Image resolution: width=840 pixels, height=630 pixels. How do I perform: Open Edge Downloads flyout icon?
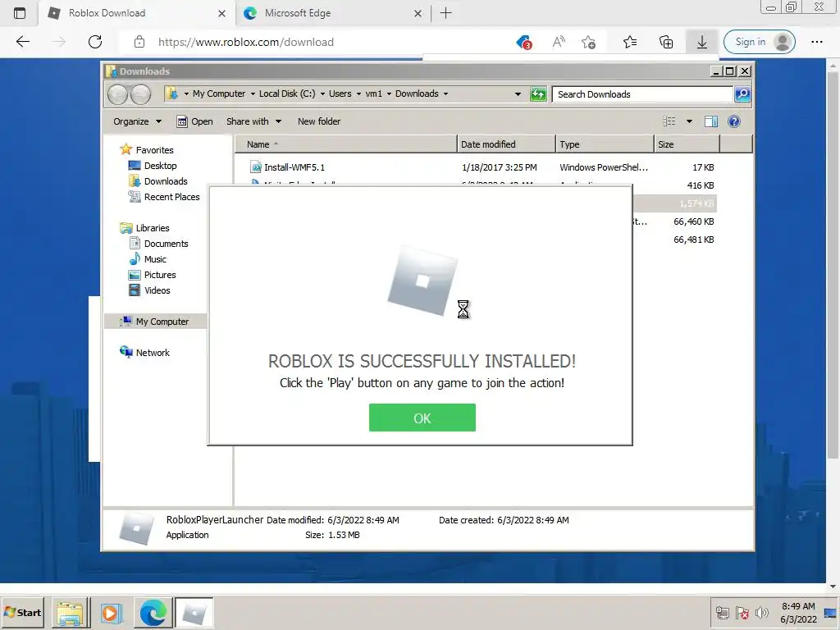702,42
